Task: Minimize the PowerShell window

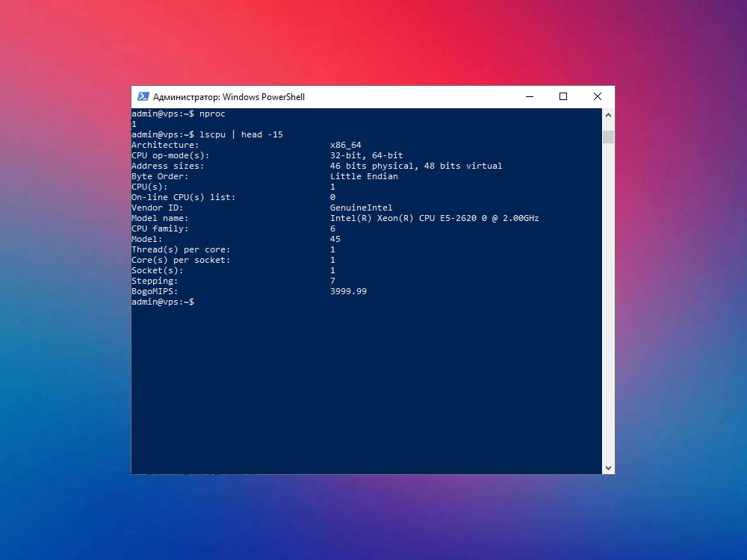Action: pyautogui.click(x=530, y=96)
